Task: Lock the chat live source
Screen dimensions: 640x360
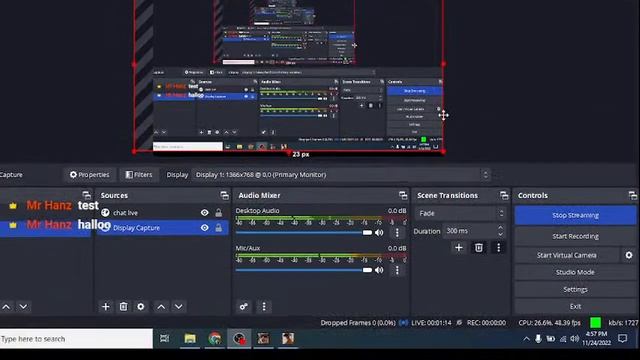Action: [219, 213]
